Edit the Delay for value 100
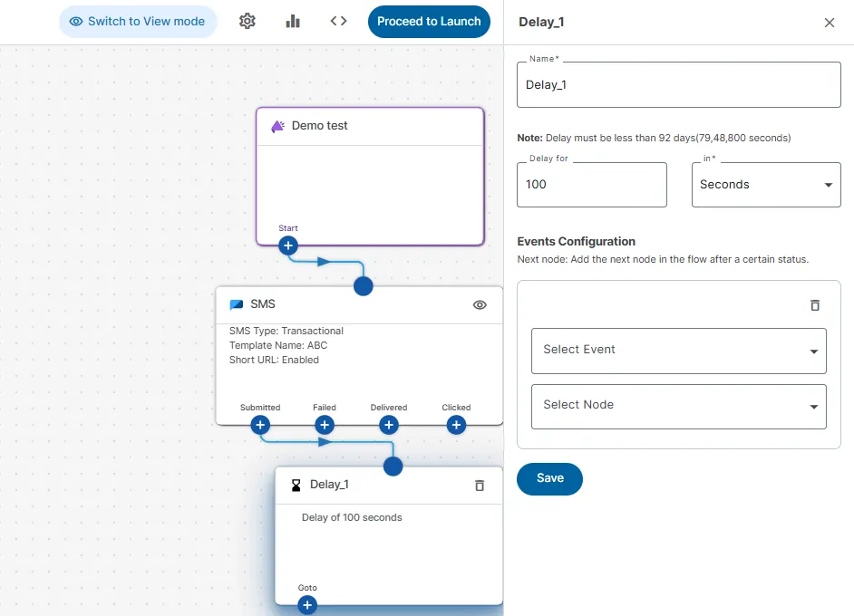854x616 pixels. (591, 185)
